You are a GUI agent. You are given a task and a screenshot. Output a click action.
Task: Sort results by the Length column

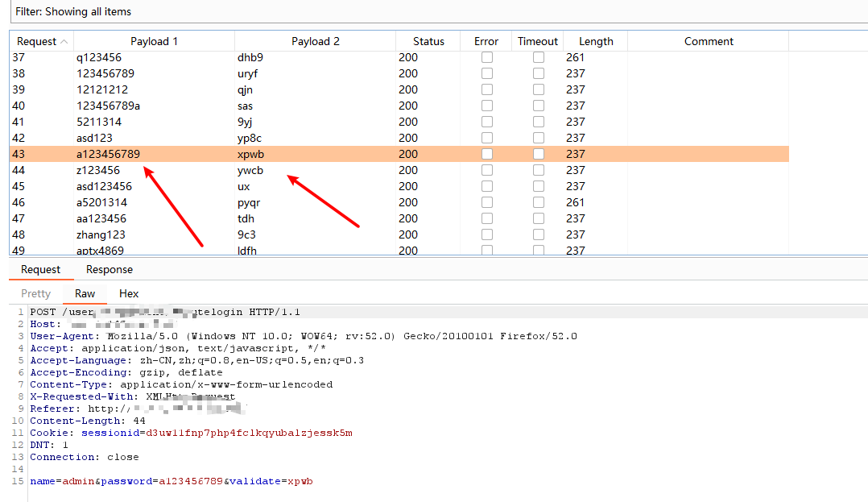[x=595, y=41]
